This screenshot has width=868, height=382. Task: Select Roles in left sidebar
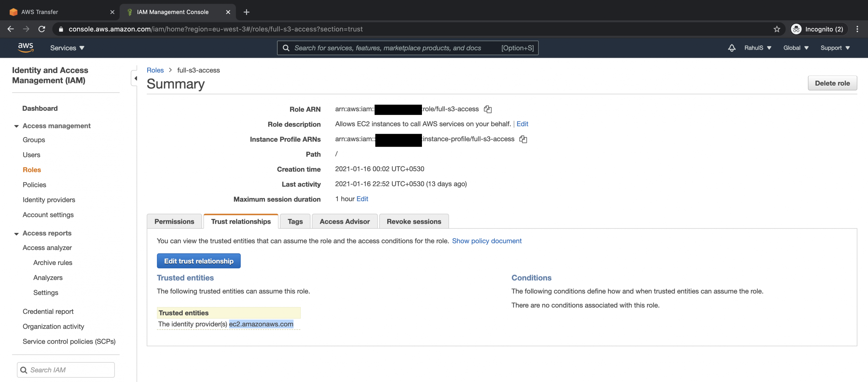pyautogui.click(x=32, y=169)
